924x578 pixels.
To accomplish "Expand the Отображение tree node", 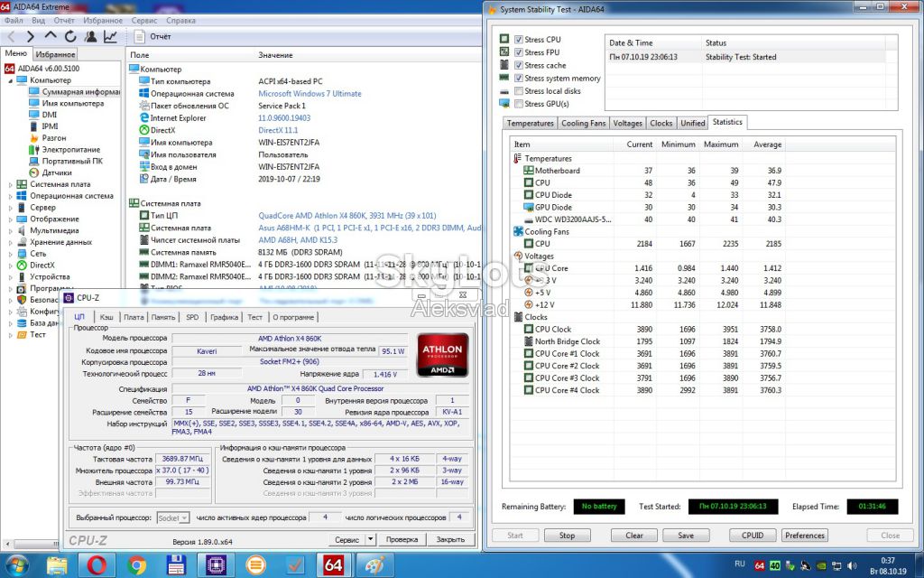I will 10,219.
